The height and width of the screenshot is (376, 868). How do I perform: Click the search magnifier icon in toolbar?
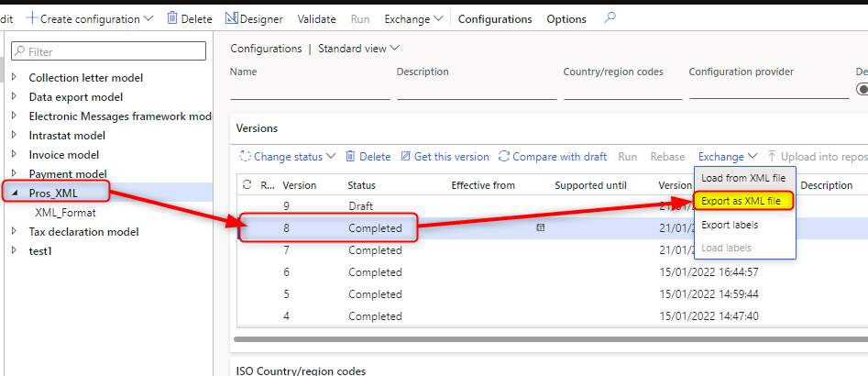610,18
